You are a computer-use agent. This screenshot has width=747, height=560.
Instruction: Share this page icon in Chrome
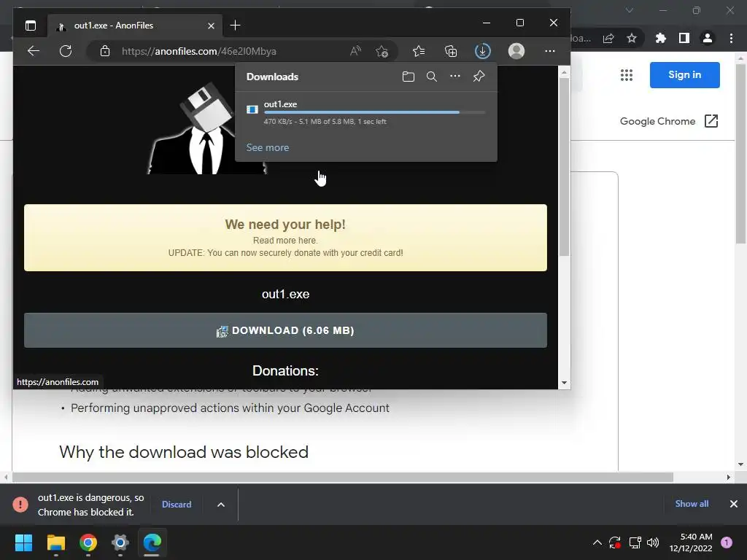pyautogui.click(x=608, y=38)
